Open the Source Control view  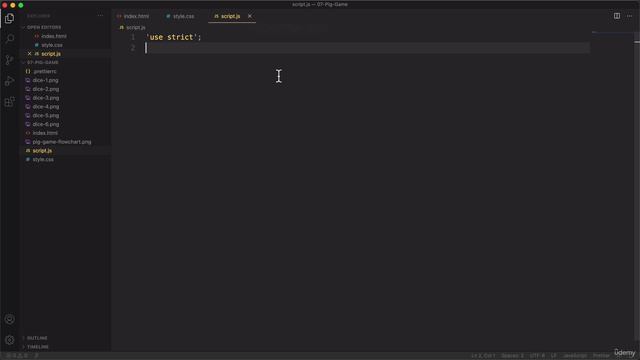pos(9,60)
